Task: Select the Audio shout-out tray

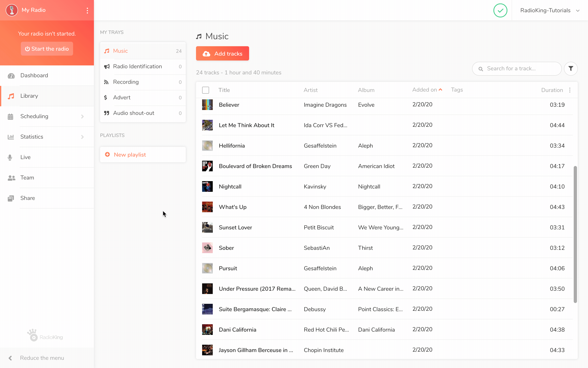Action: (x=143, y=113)
